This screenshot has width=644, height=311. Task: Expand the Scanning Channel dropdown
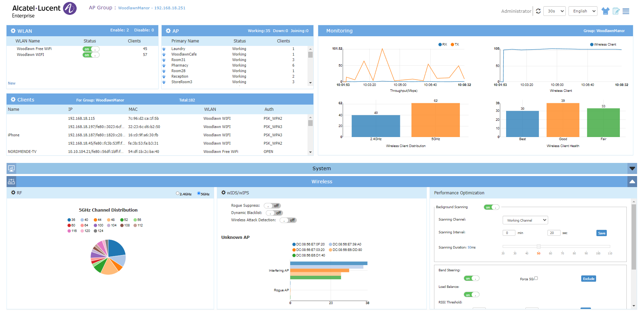[x=525, y=220]
